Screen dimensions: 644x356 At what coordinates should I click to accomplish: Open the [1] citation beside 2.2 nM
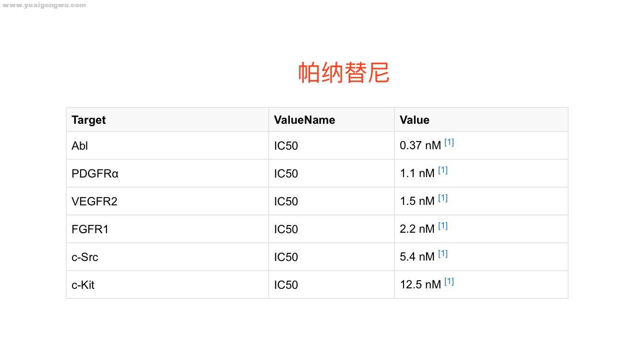442,226
